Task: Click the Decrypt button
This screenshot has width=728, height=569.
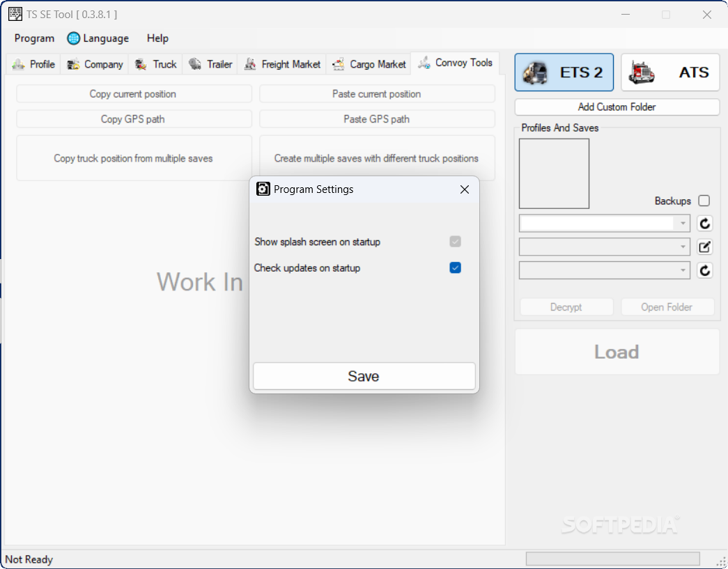Action: click(566, 306)
